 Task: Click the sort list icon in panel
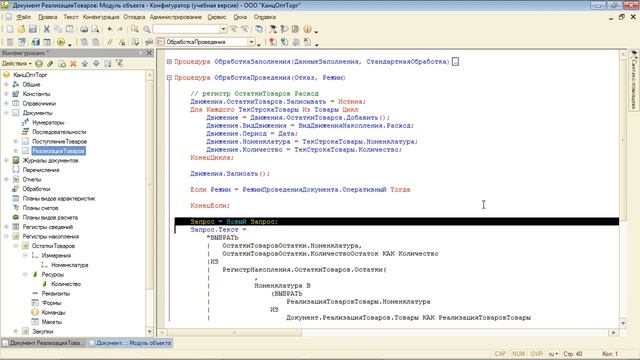108,64
